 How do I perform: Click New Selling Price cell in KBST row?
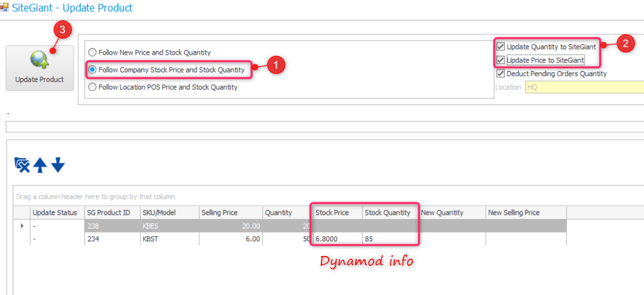(526, 239)
